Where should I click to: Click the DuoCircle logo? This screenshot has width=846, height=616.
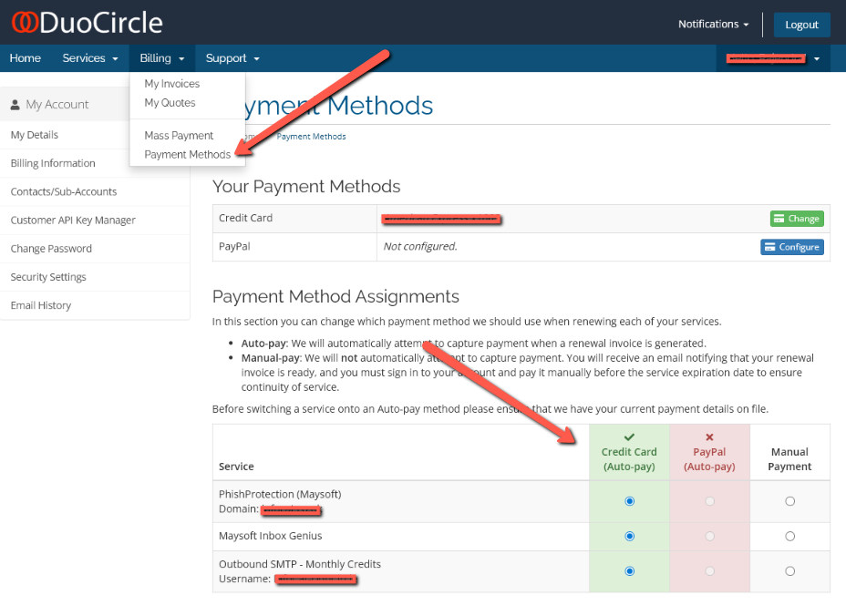coord(87,23)
